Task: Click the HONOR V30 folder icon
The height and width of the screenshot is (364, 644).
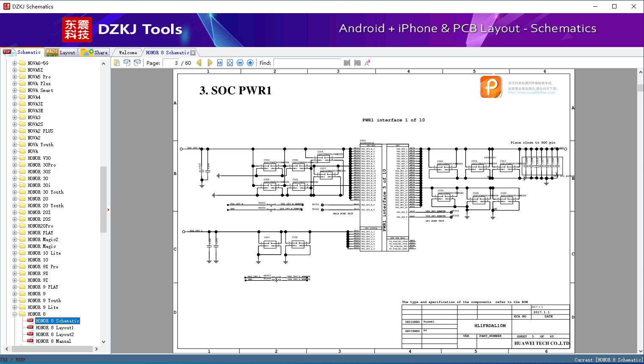Action: [x=22, y=158]
